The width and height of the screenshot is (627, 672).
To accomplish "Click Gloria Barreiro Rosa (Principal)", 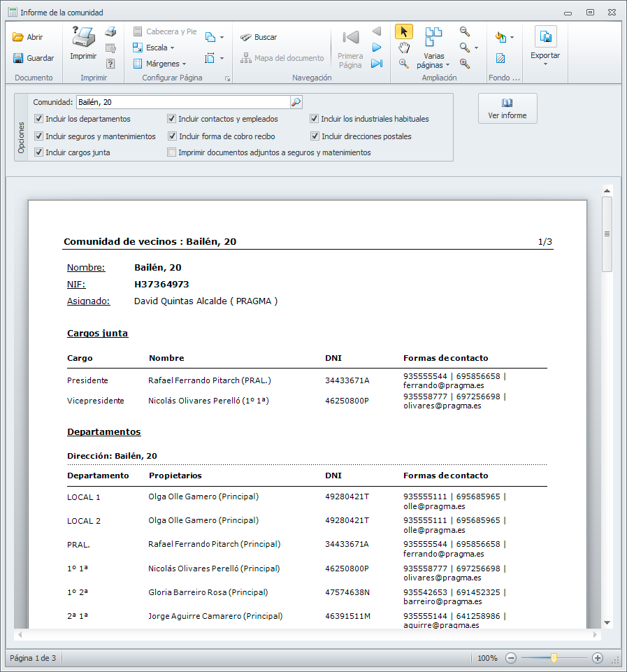I will click(x=208, y=592).
